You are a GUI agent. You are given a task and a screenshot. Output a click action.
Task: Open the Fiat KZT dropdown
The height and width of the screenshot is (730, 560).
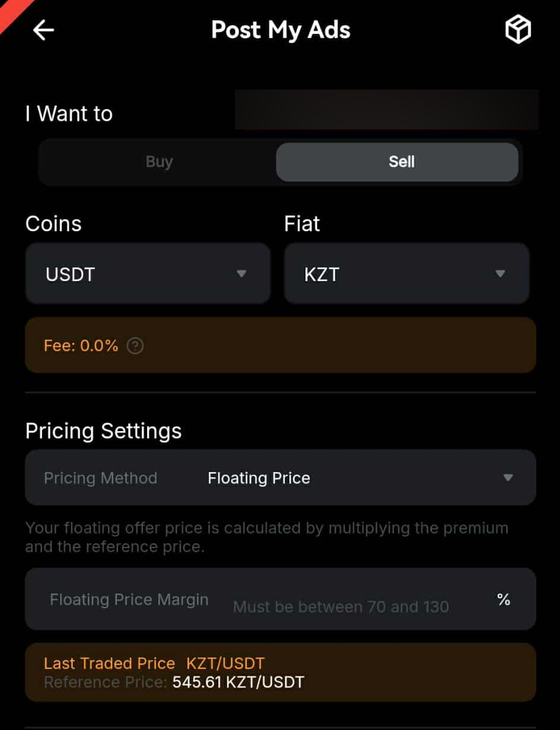[x=406, y=274]
